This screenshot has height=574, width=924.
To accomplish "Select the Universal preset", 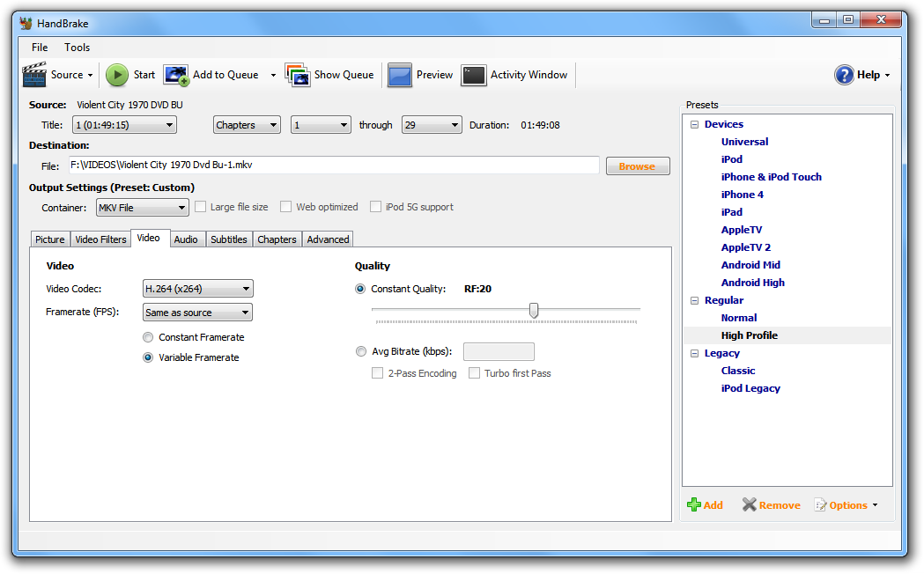I will coord(745,142).
